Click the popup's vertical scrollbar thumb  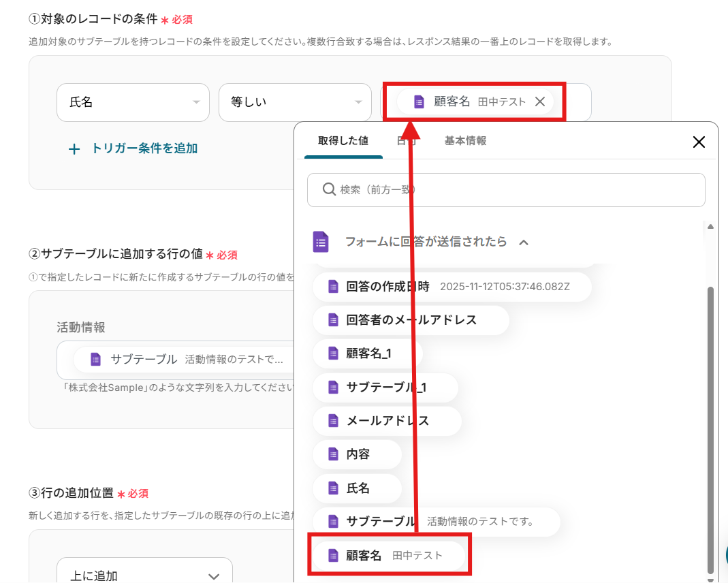(x=710, y=429)
